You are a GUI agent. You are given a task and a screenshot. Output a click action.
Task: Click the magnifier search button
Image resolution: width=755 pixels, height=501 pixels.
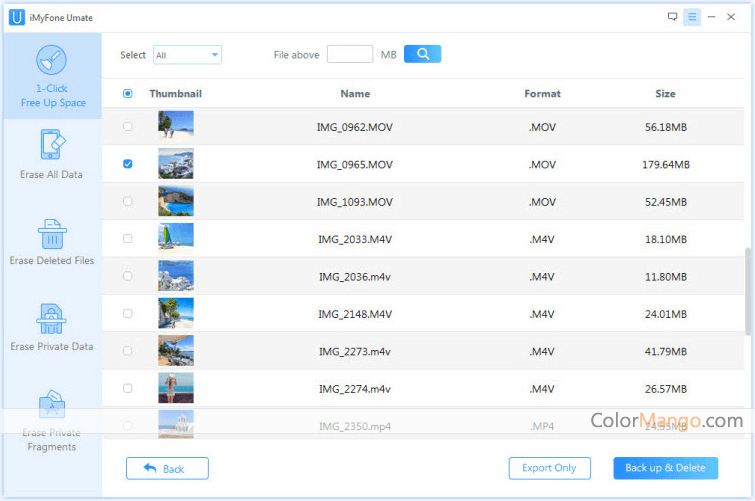[422, 54]
